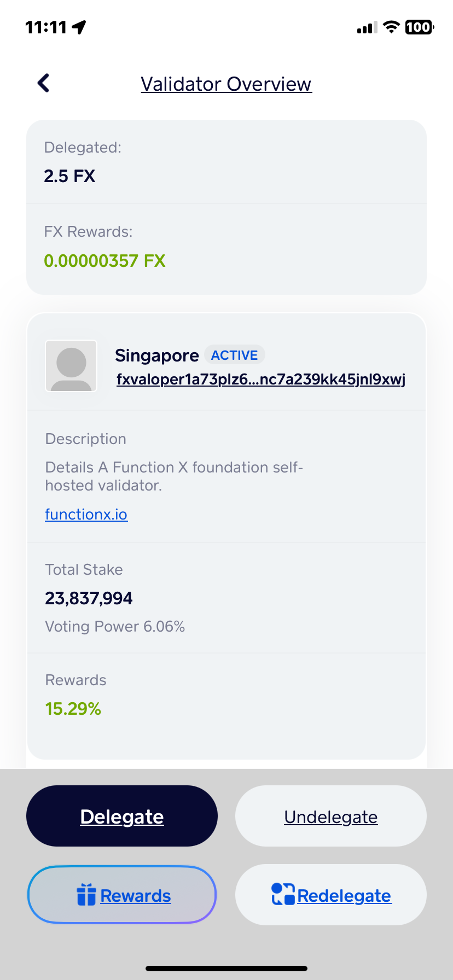Tap the 0.00000357 FX rewards amount

[104, 260]
